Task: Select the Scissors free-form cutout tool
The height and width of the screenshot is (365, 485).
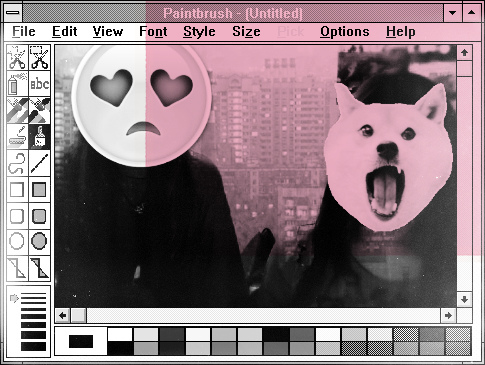Action: click(x=17, y=58)
